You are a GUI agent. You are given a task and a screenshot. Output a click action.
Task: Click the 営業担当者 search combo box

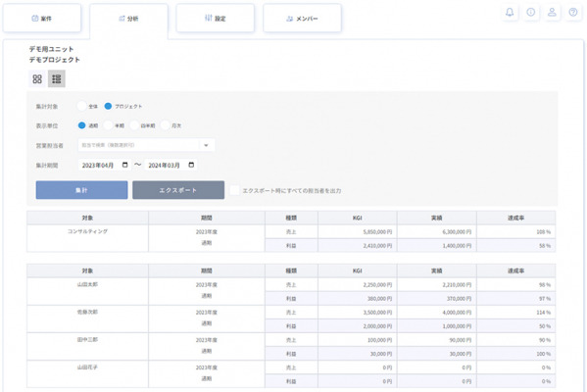pyautogui.click(x=146, y=145)
